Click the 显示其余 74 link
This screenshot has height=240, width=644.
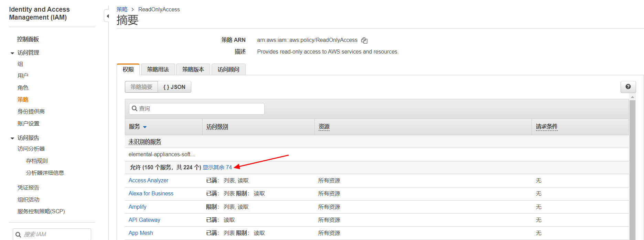click(x=217, y=167)
